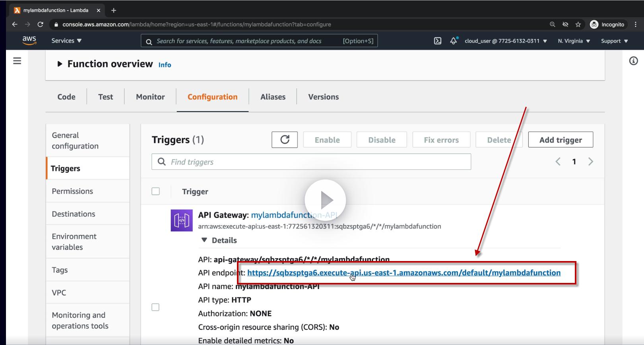Open the notifications bell icon
This screenshot has height=345, width=644.
click(x=454, y=41)
